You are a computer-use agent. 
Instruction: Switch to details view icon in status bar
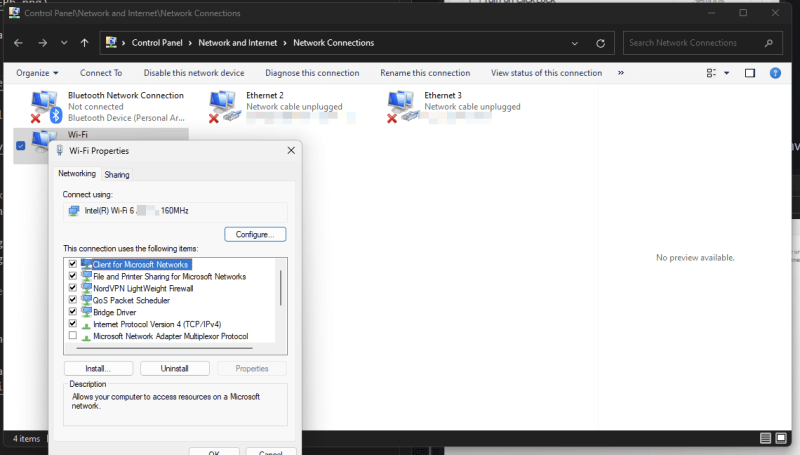point(765,438)
